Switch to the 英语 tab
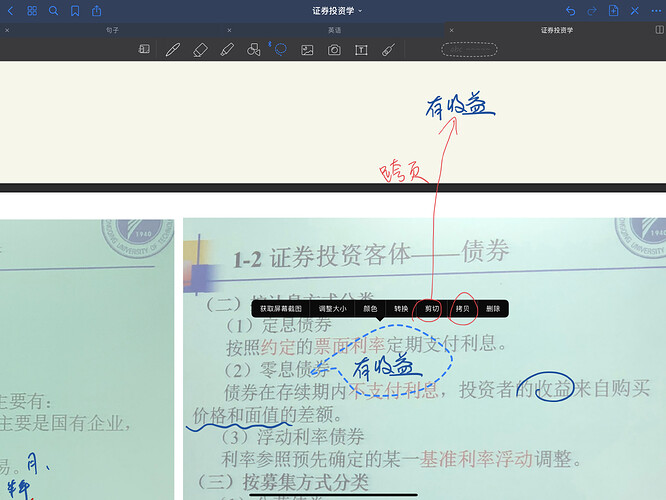Viewport: 666px width, 500px height. pos(334,30)
